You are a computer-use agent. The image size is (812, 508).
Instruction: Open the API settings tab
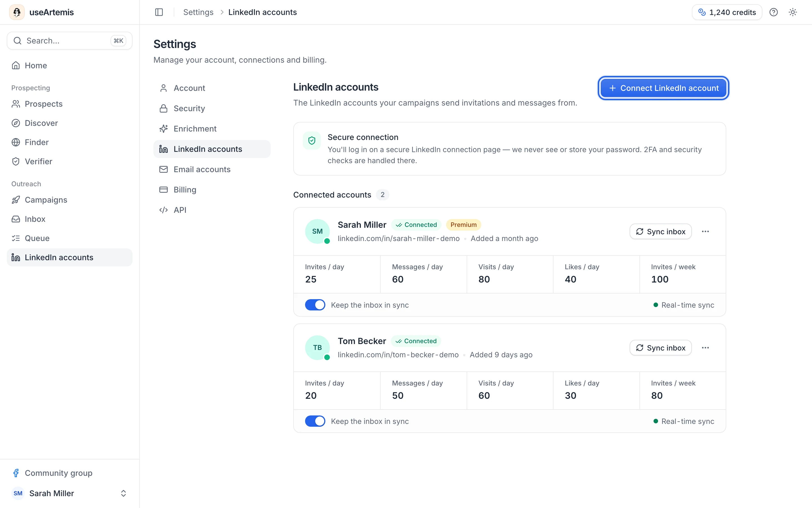click(212, 210)
